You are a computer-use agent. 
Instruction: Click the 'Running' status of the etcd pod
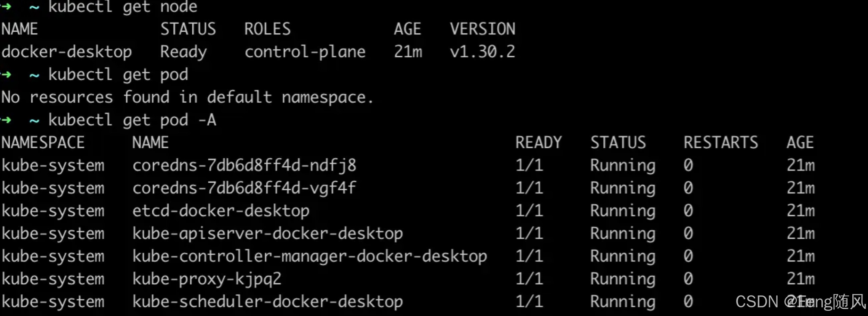(622, 211)
